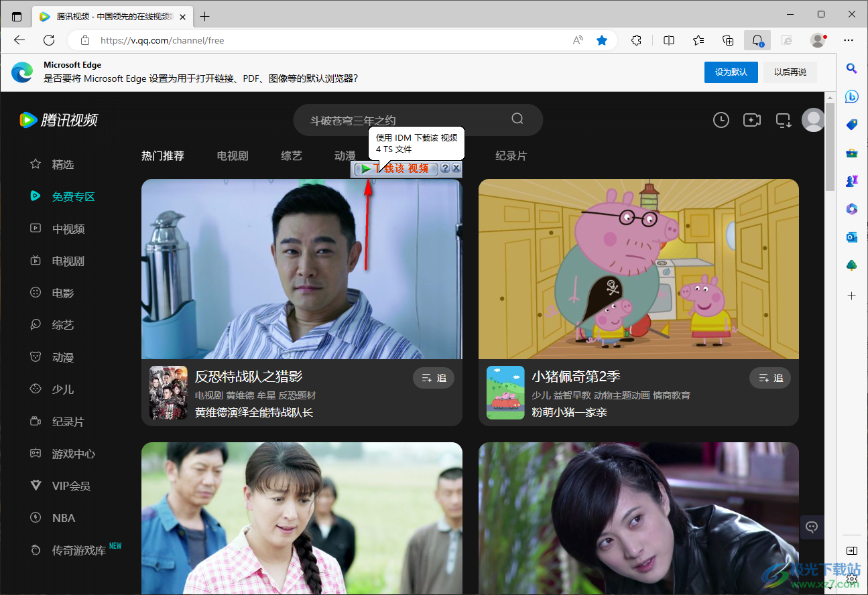Open the Tencent Video user avatar
Image resolution: width=868 pixels, height=595 pixels.
pos(814,120)
